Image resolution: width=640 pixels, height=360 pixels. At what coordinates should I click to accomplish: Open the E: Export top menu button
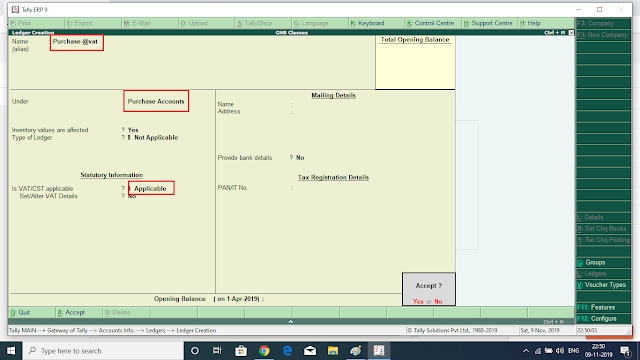coord(93,23)
